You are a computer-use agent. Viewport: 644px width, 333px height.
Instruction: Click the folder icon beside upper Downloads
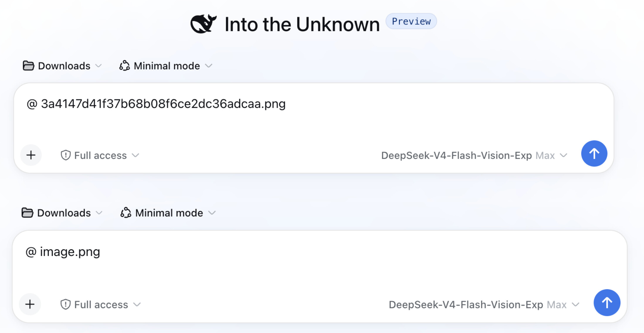tap(28, 66)
